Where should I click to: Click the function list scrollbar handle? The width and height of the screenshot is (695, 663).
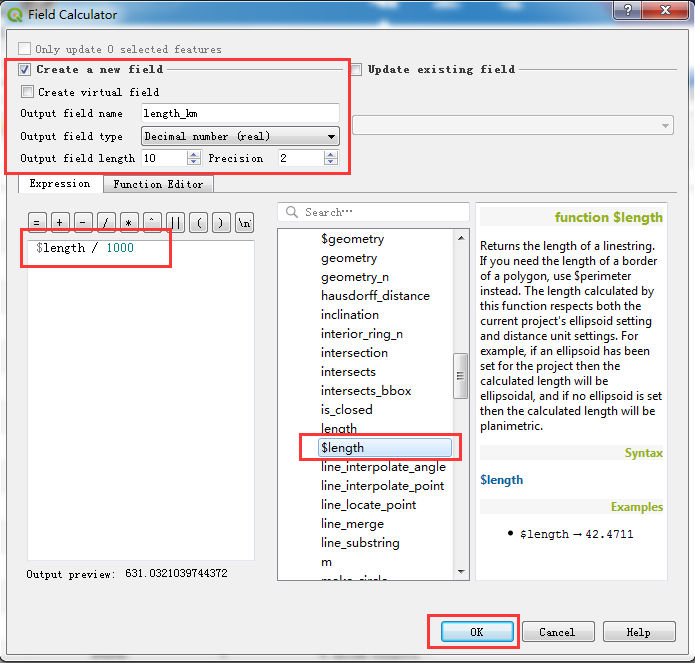tap(461, 376)
